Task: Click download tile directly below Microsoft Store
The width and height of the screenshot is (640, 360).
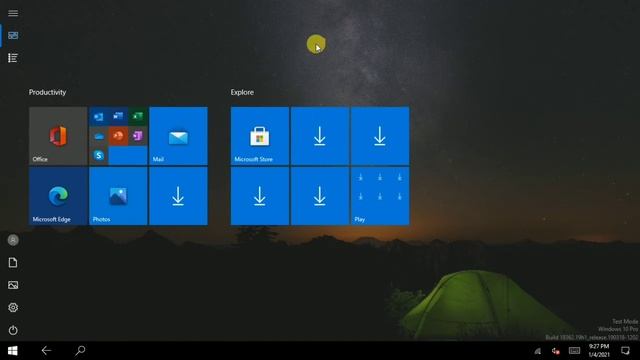Action: [260, 196]
